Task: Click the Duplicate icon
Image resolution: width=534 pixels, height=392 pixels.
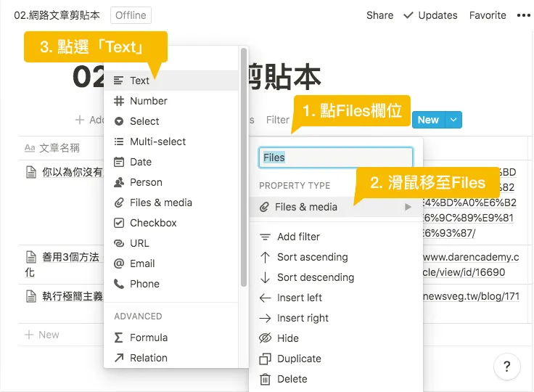Action: pos(265,359)
